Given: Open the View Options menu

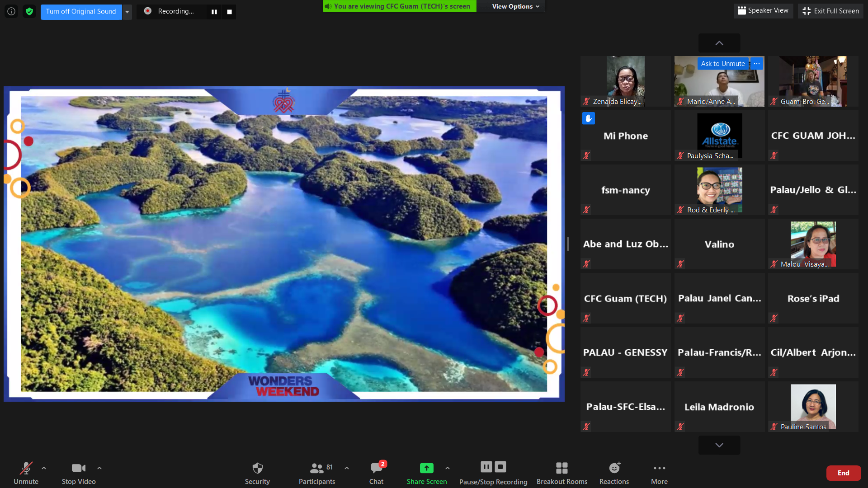Looking at the screenshot, I should (515, 6).
